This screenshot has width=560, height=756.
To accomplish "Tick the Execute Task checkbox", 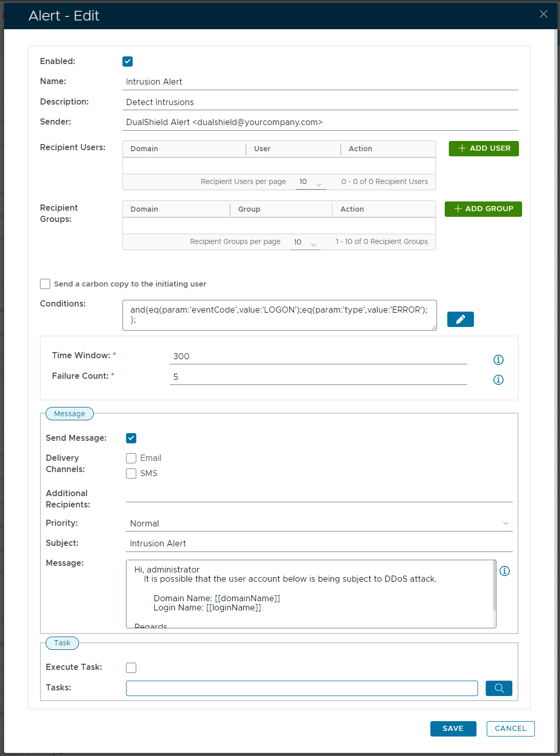I will coord(132,668).
